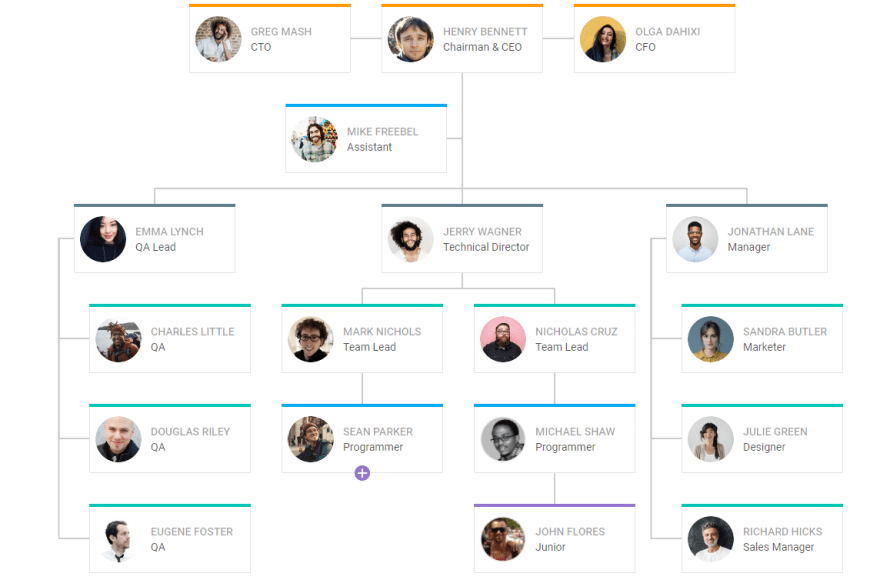Click Mark Nichols' profile photo
880x580 pixels.
(x=310, y=339)
